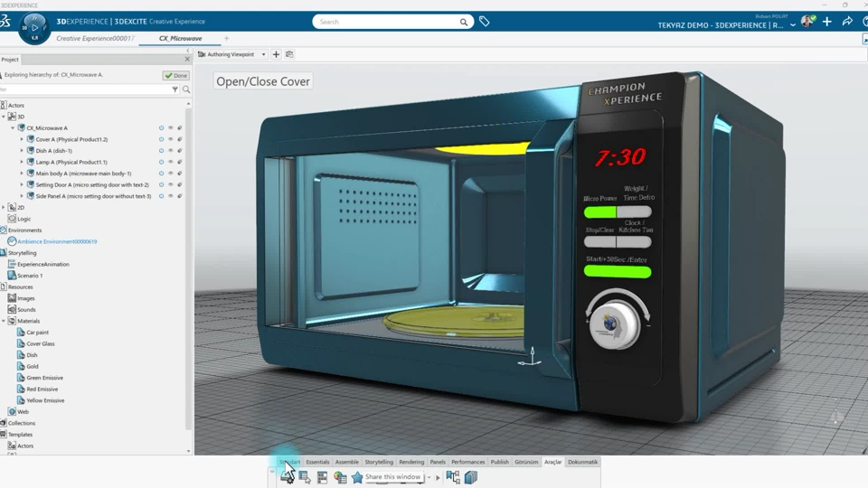
Task: Expand the Lamp A tree node
Action: pyautogui.click(x=22, y=162)
